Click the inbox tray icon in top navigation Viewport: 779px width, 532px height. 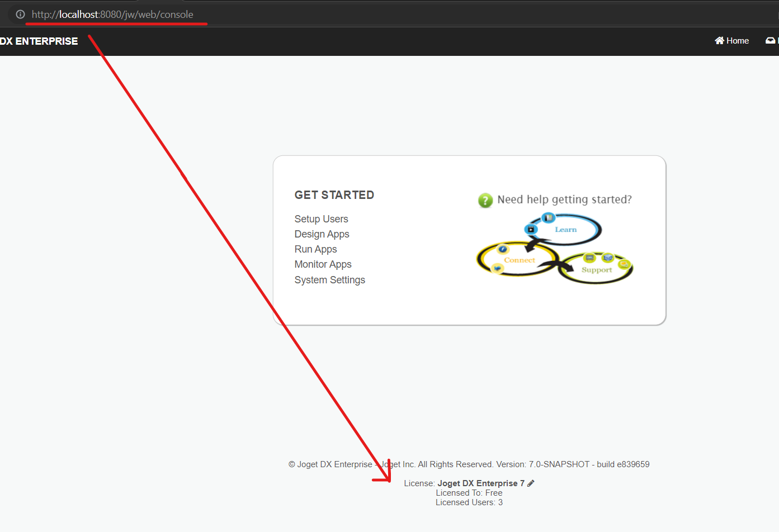click(x=770, y=40)
